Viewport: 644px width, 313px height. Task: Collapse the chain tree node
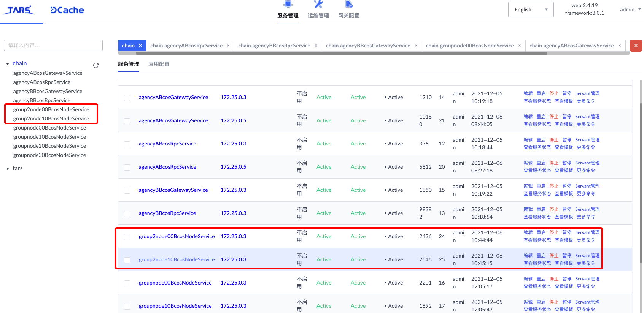pos(8,64)
